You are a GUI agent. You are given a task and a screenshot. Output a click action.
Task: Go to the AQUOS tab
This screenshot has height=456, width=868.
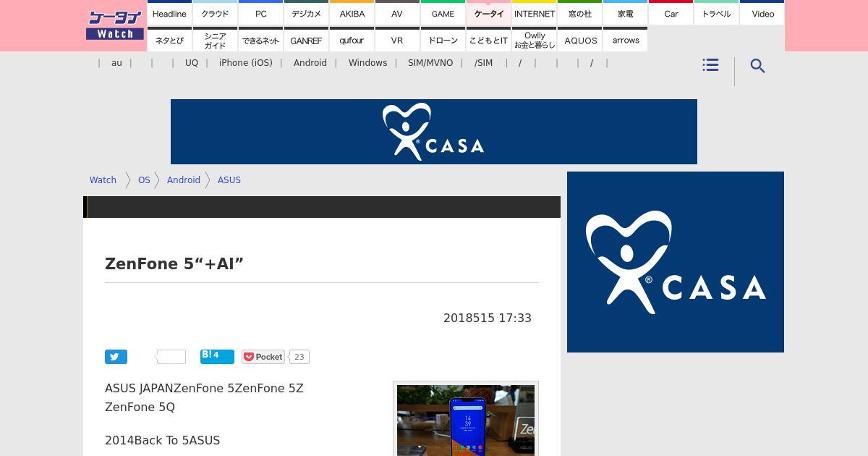click(579, 41)
